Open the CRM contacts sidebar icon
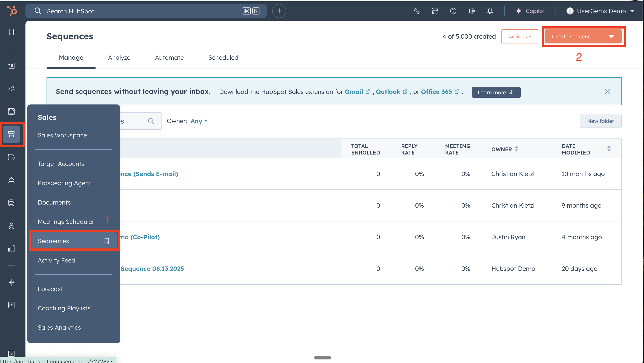This screenshot has width=644, height=363. 11,66
